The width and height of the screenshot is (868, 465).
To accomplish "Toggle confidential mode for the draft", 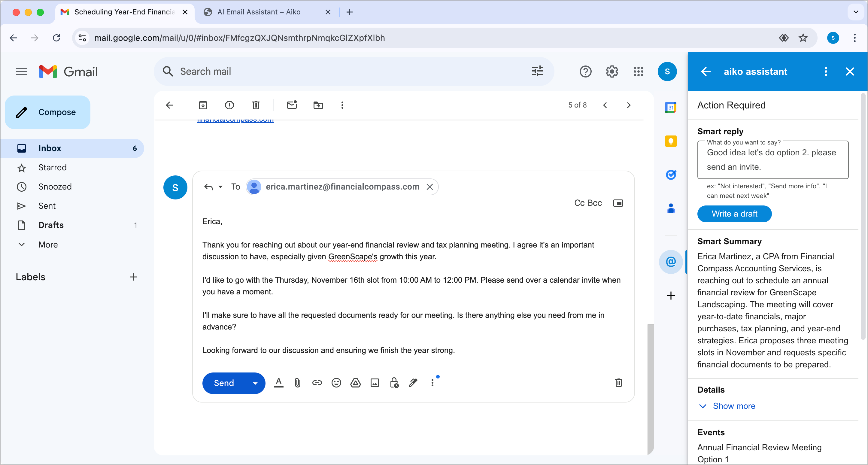I will (393, 383).
